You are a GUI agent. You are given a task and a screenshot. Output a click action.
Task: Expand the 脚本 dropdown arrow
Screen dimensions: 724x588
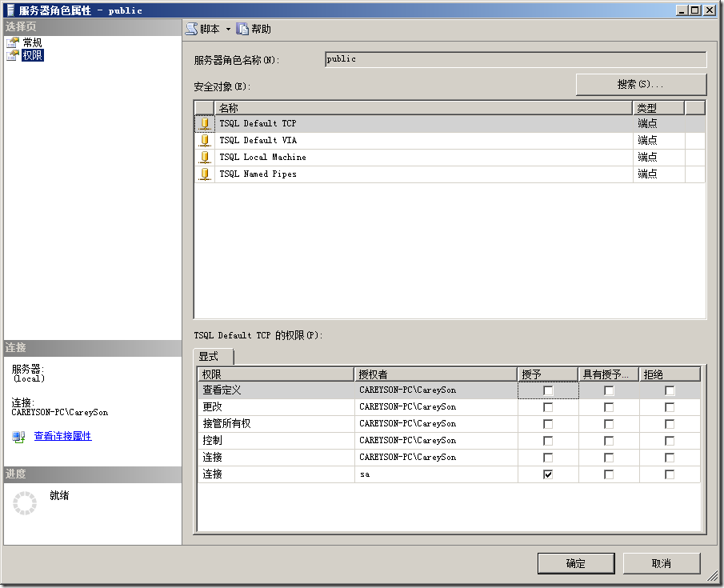(x=228, y=29)
